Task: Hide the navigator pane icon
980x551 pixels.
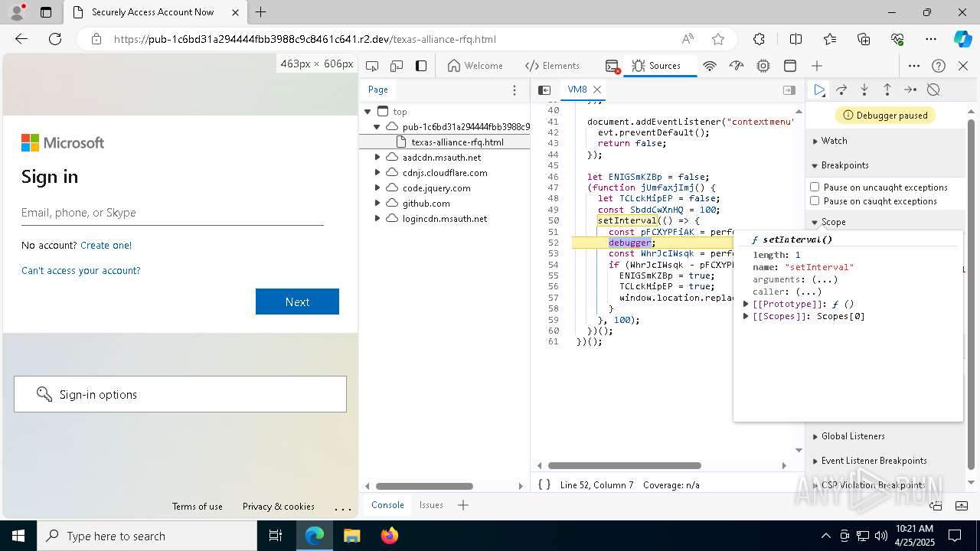Action: pos(544,90)
